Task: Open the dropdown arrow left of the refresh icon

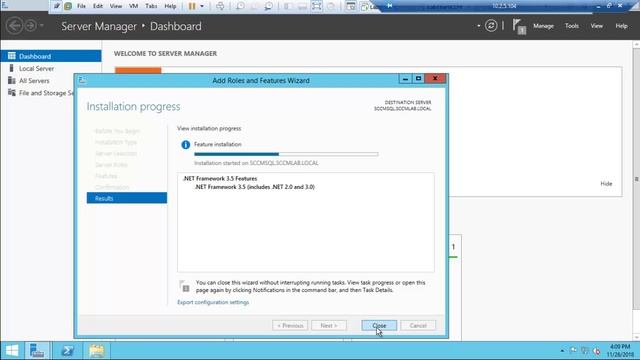Action: [x=478, y=26]
